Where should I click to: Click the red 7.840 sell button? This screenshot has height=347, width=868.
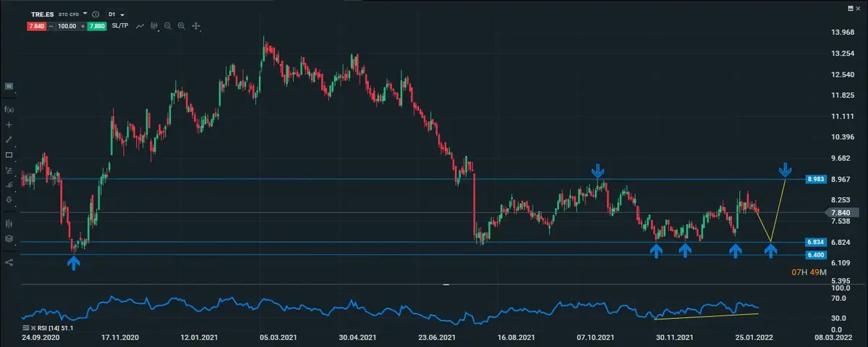(37, 26)
